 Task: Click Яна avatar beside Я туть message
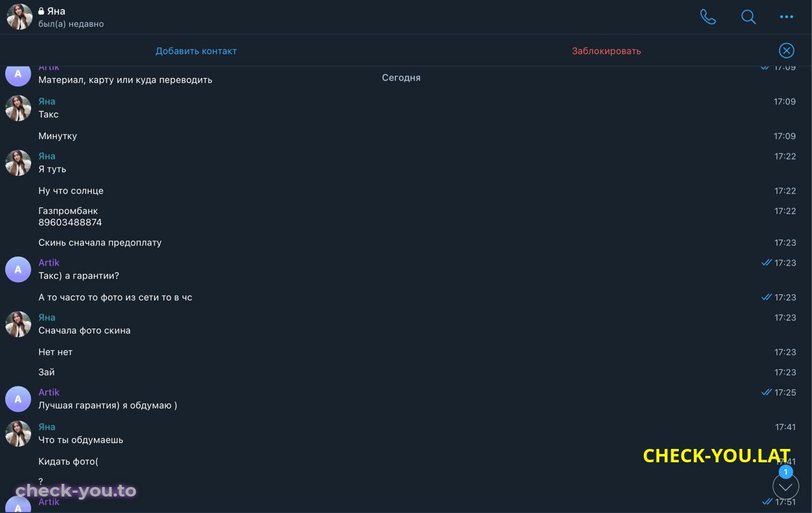tap(18, 163)
